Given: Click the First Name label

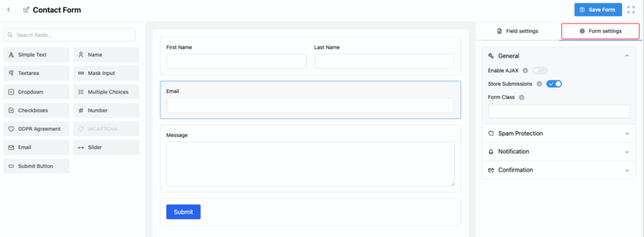Looking at the screenshot, I should (x=179, y=47).
